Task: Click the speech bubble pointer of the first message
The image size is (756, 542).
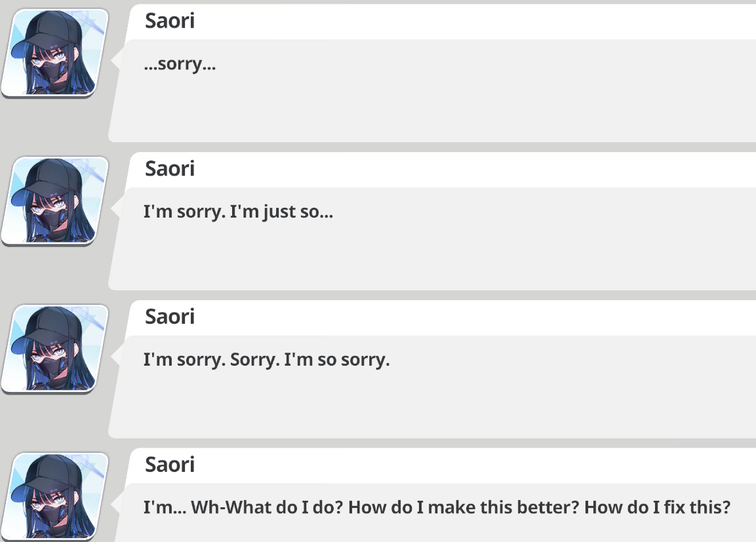Action: 116,61
